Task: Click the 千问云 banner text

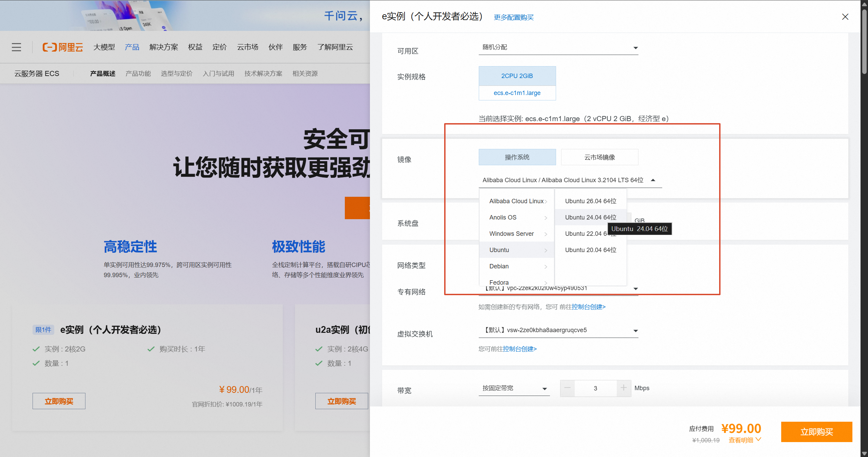Action: coord(343,16)
